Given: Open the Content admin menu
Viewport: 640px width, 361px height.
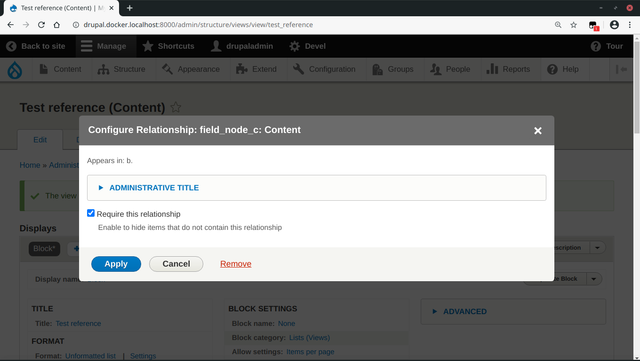Looking at the screenshot, I should (x=60, y=69).
